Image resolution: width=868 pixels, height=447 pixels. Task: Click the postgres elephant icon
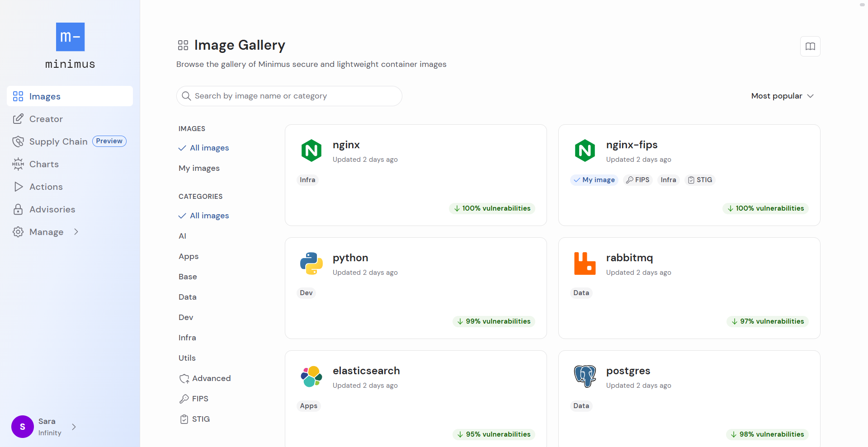click(x=585, y=376)
